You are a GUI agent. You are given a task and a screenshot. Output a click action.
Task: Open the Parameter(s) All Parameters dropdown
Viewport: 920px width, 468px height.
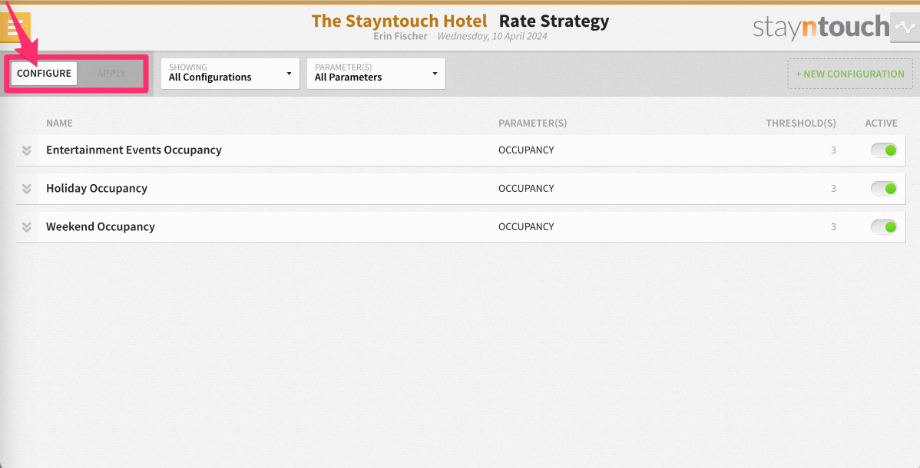click(x=376, y=73)
